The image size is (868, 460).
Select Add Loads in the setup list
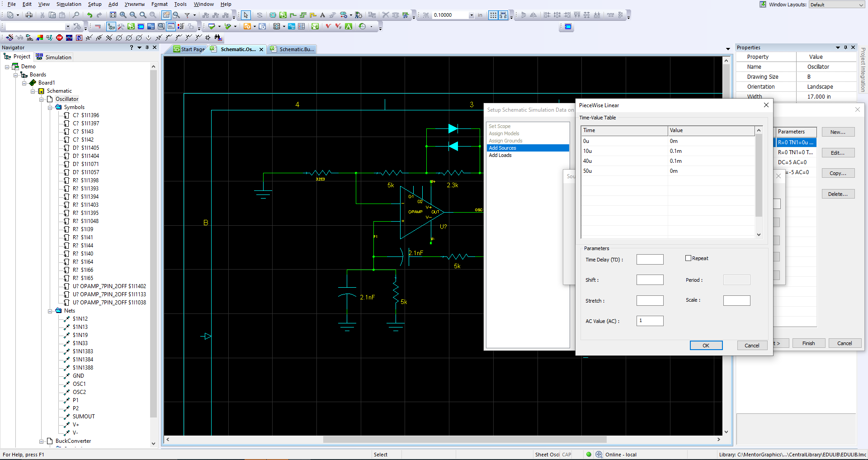pyautogui.click(x=500, y=155)
